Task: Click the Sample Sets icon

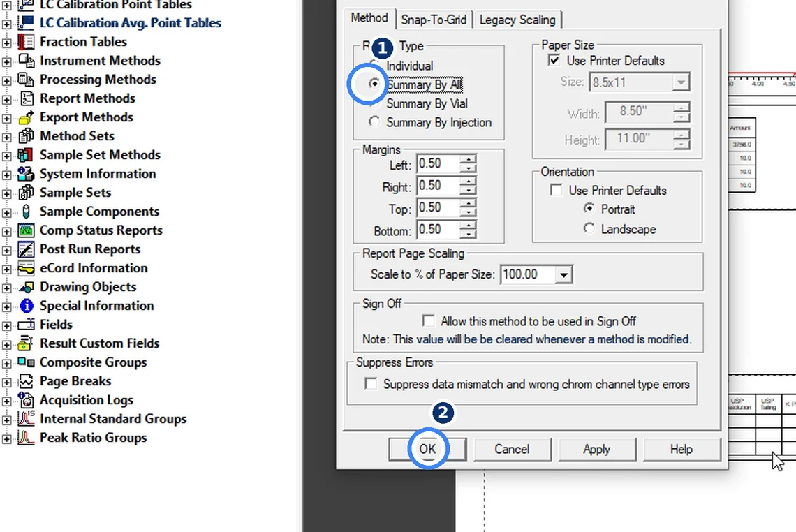Action: [x=26, y=193]
